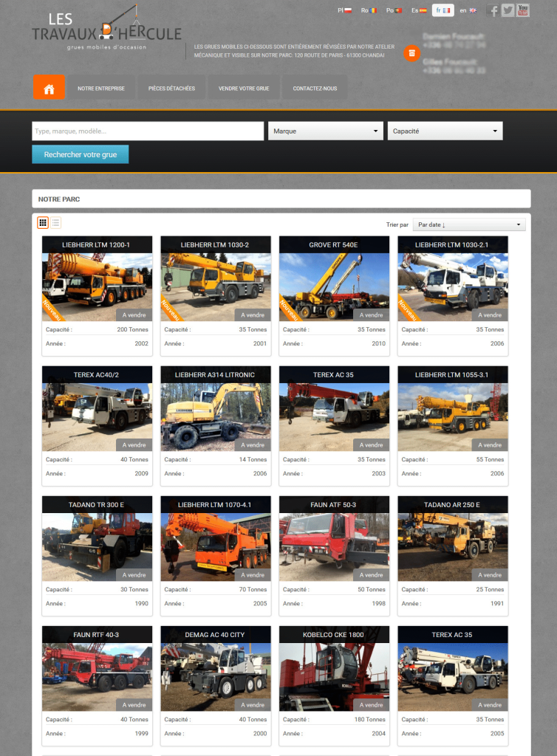Viewport: 557px width, 756px height.
Task: Open the Facebook page icon
Action: click(x=493, y=10)
